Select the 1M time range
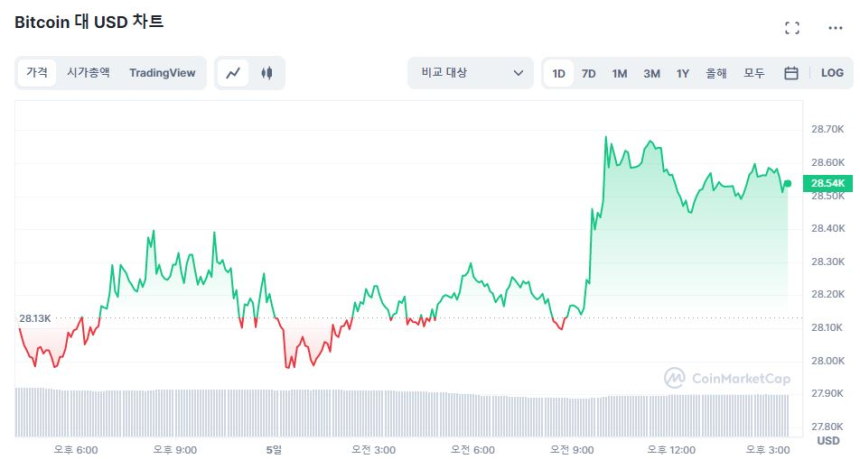 tap(620, 73)
